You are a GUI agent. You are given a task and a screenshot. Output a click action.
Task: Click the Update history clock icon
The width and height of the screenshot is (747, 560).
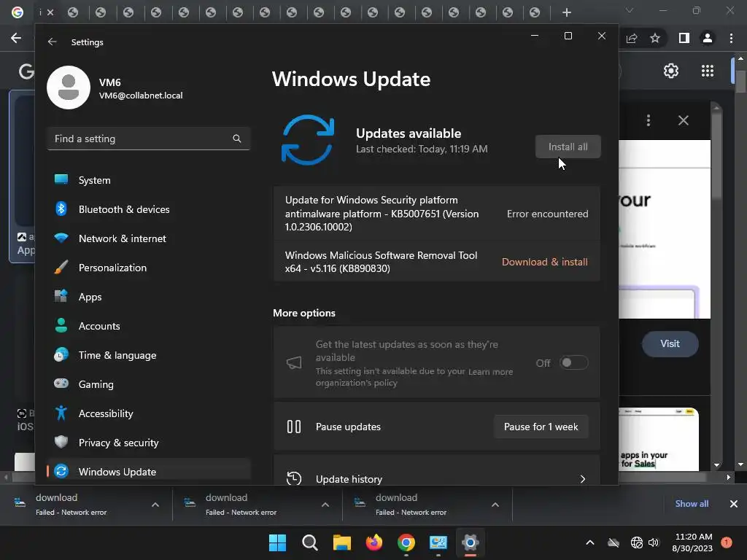[x=294, y=478]
